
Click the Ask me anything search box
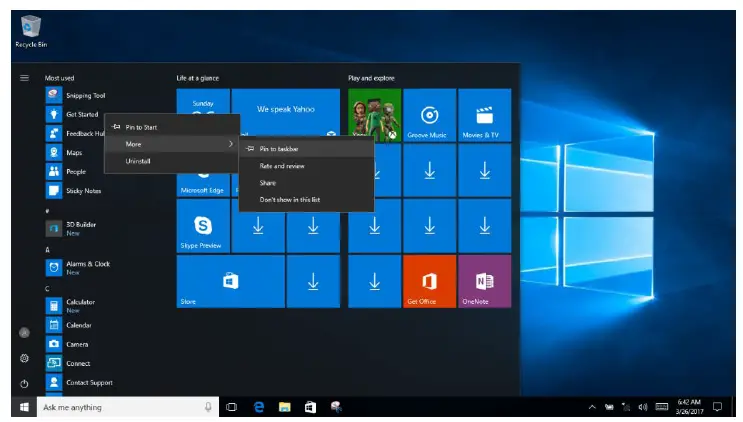click(120, 407)
